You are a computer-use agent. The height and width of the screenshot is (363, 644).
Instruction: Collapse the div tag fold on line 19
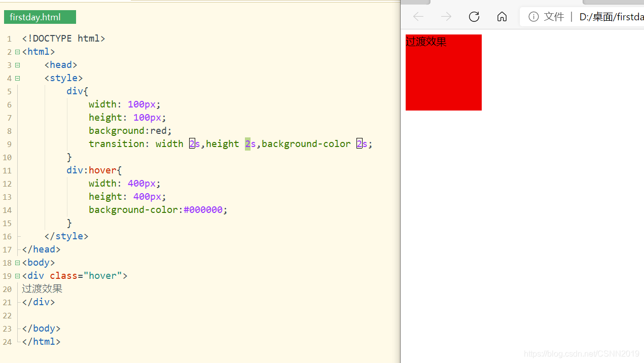tap(17, 276)
